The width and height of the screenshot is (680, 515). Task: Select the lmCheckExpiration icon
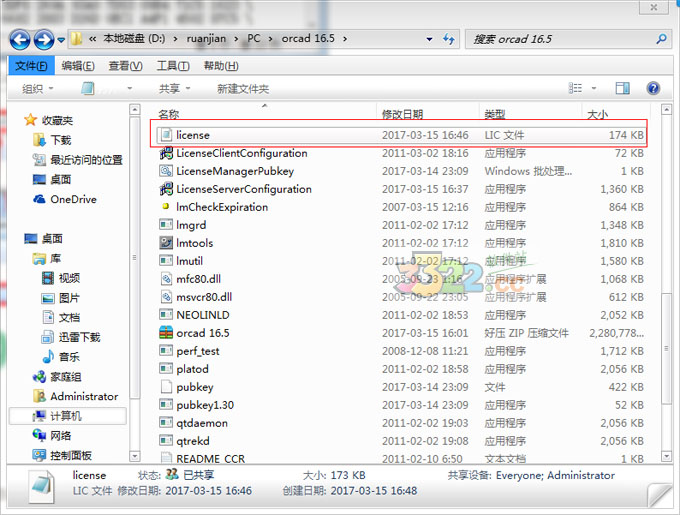[x=166, y=207]
